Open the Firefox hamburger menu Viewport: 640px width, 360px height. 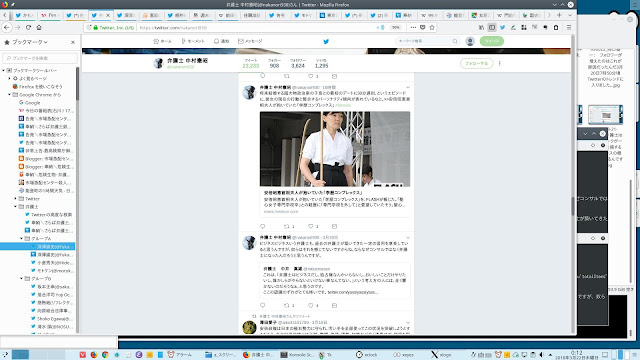coord(569,27)
